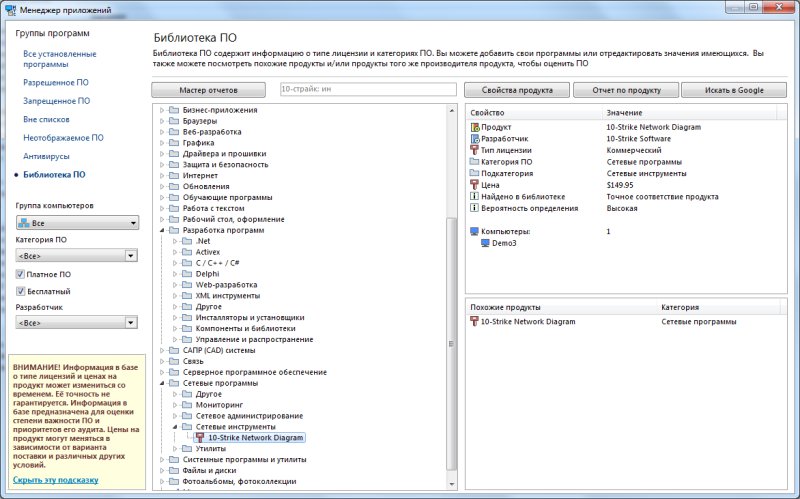Click the tree scrollbar down arrow
800x499 pixels.
452,484
